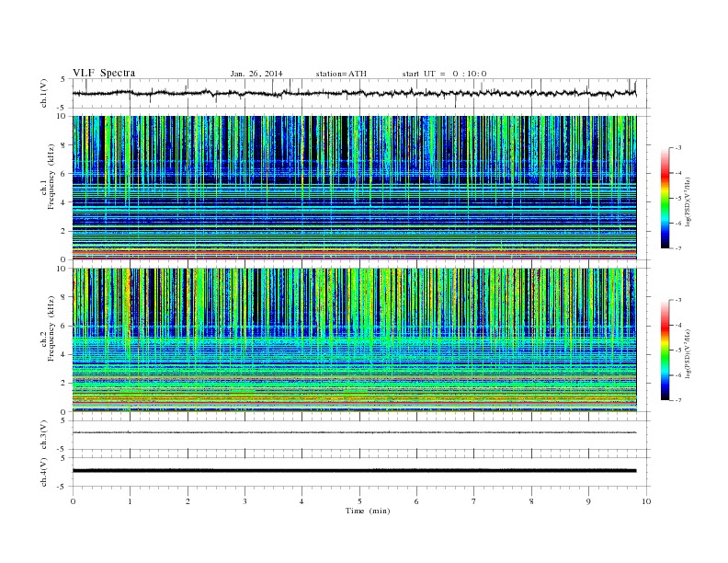
Task: Click the "station=ATH" header text
Action: tap(341, 74)
